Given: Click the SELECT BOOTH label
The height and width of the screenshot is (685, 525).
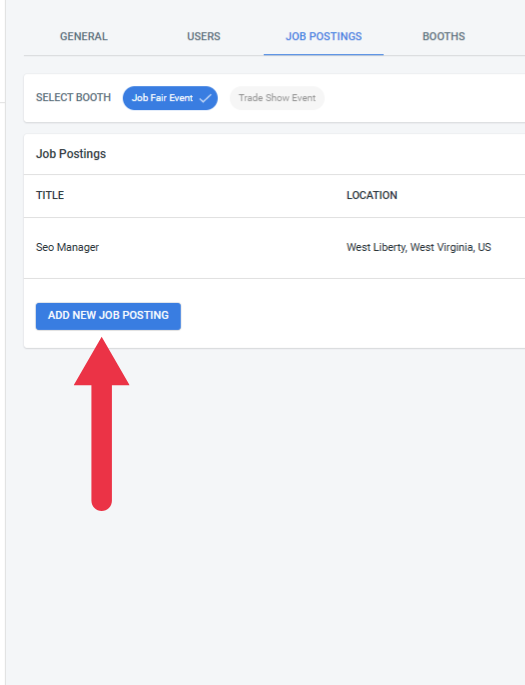Looking at the screenshot, I should [x=73, y=97].
